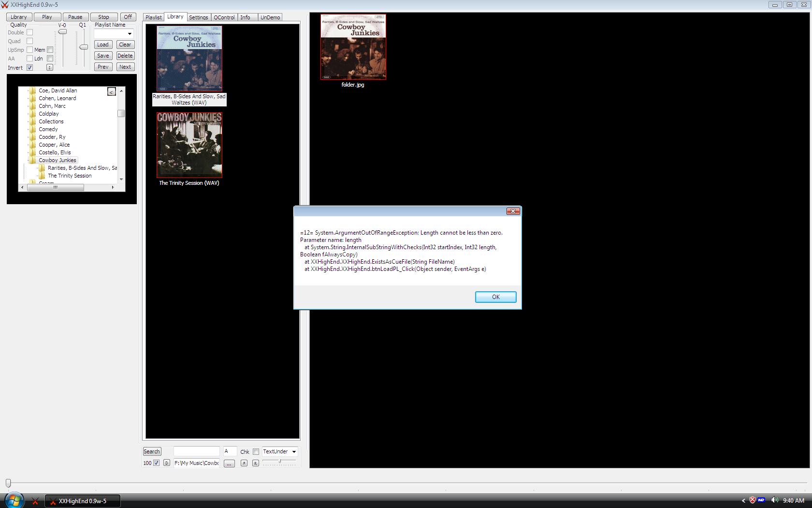Screen dimensions: 812x508
Task: Click OK on the exception dialog
Action: (x=495, y=297)
